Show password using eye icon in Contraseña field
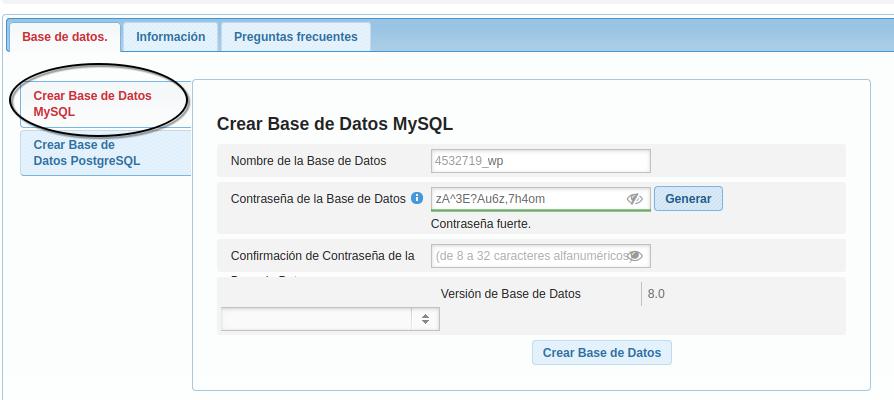This screenshot has width=894, height=400. pos(634,199)
